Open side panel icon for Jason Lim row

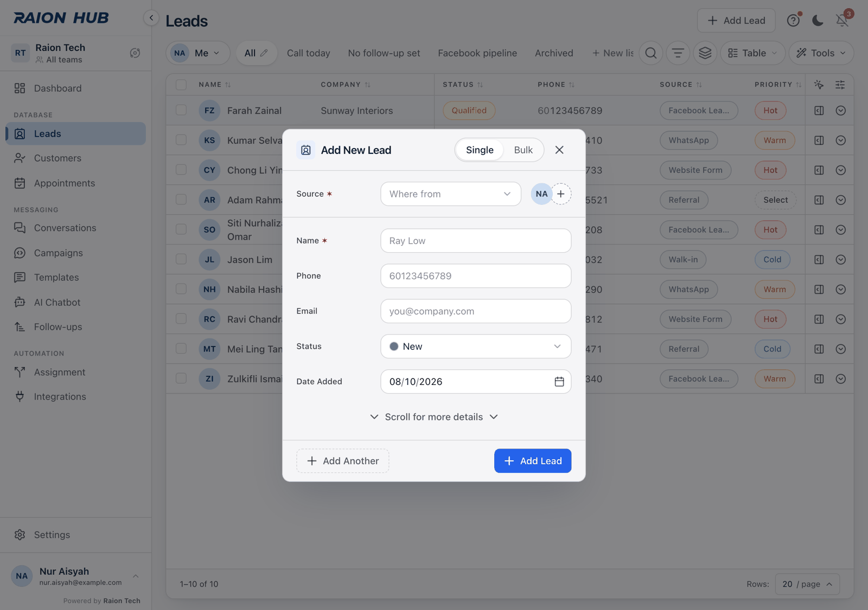click(x=819, y=260)
